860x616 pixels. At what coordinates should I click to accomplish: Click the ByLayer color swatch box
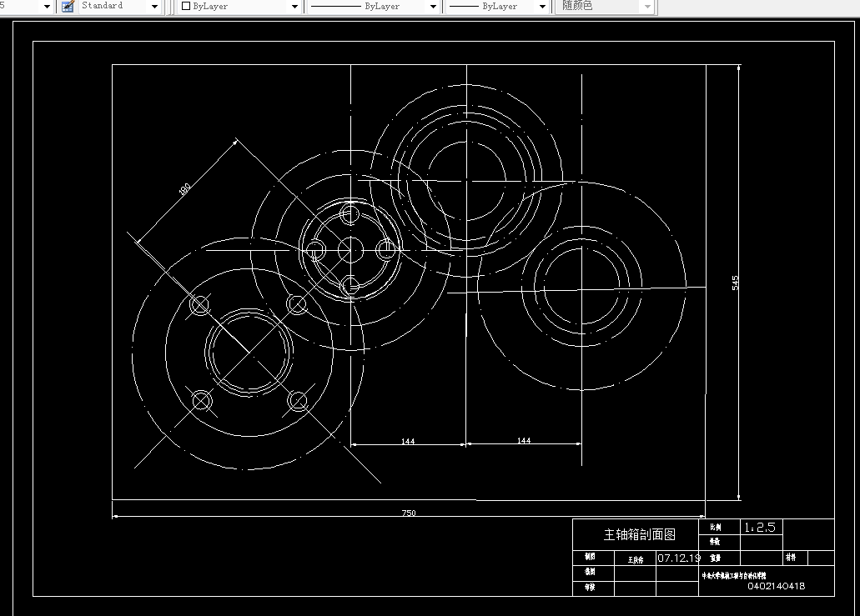coord(186,6)
